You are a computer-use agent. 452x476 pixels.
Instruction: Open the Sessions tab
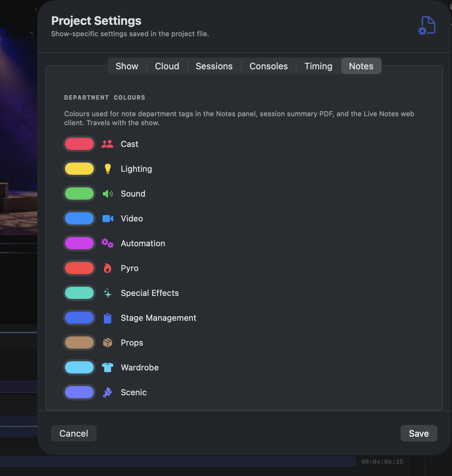214,66
